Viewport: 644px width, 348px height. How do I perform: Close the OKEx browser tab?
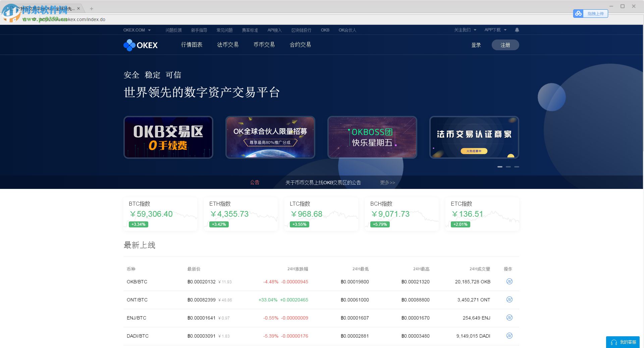pos(78,9)
